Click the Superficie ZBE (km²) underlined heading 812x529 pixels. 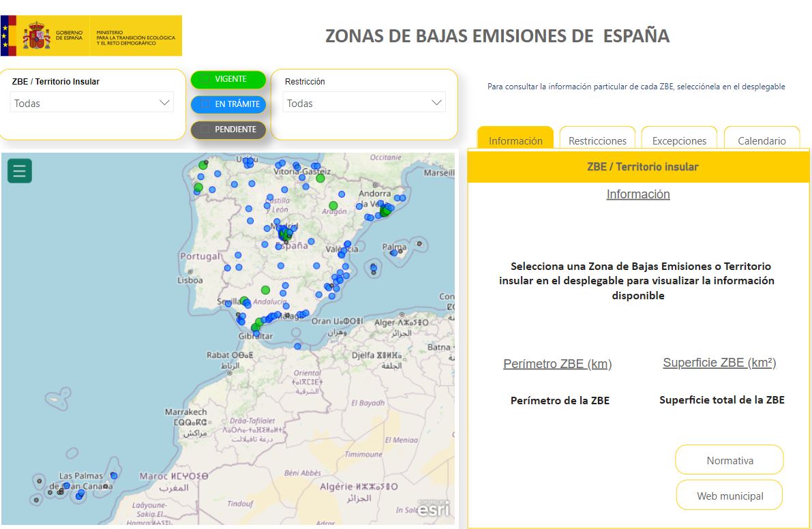tap(719, 363)
